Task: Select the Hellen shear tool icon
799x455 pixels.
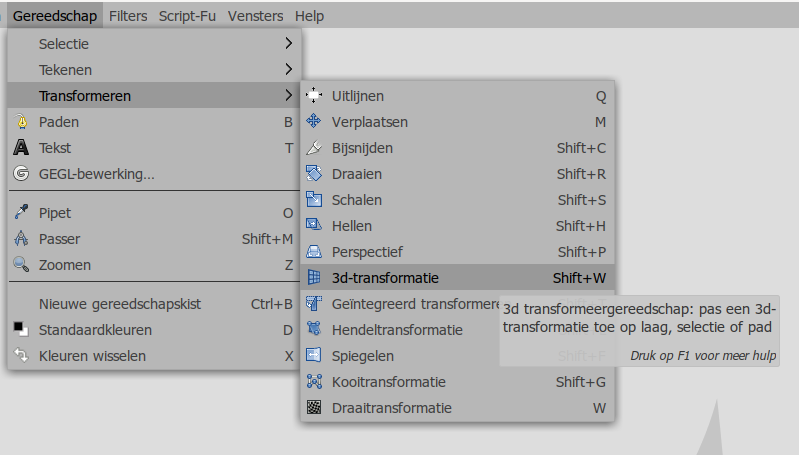Action: coord(314,225)
